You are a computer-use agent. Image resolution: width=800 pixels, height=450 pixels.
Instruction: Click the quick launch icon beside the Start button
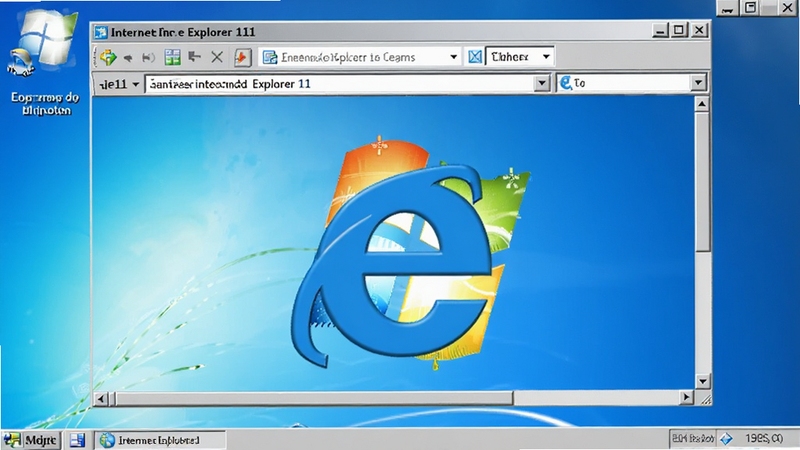(77, 440)
